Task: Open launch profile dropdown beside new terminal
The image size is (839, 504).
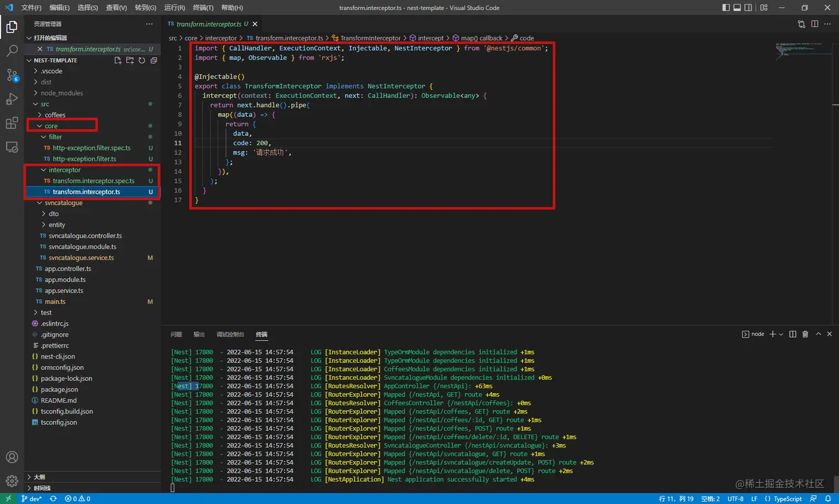Action: (781, 334)
